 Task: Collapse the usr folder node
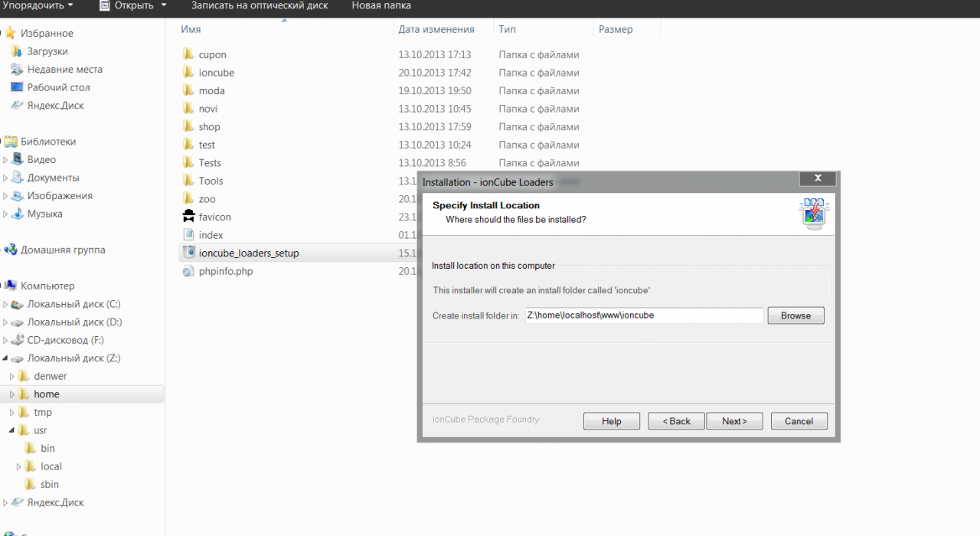click(x=12, y=430)
